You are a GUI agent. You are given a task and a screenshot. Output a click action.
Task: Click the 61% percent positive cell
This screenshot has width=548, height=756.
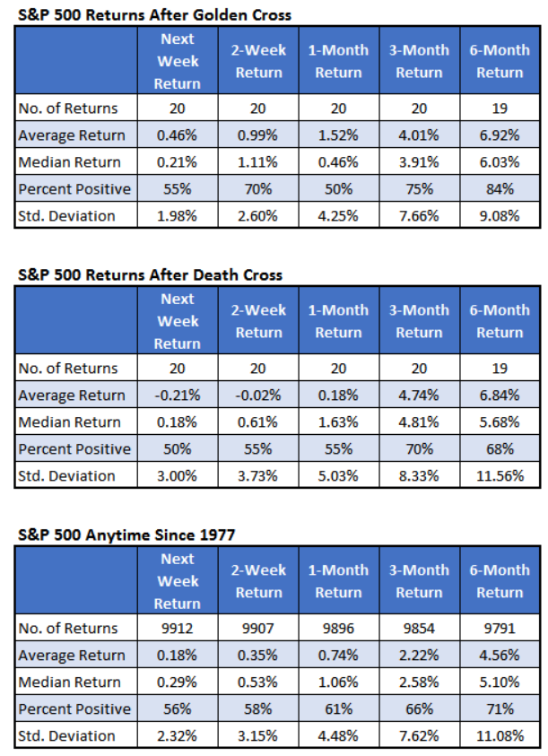click(338, 709)
